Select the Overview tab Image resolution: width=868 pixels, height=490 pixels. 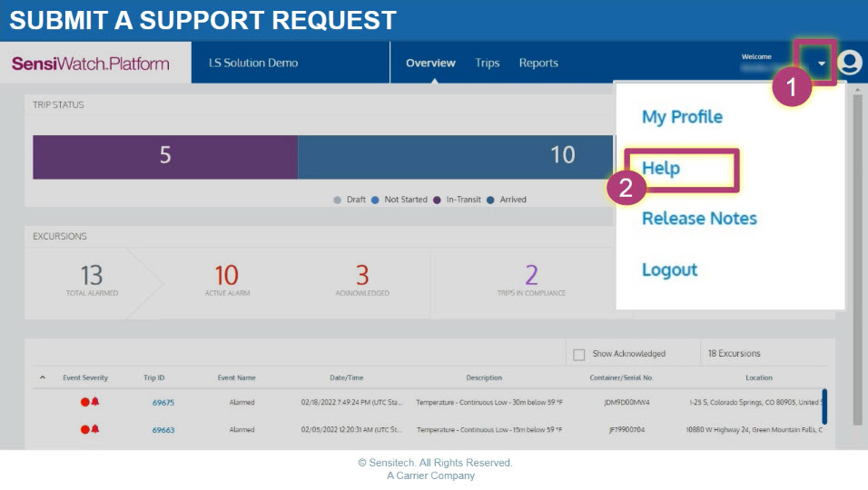430,64
